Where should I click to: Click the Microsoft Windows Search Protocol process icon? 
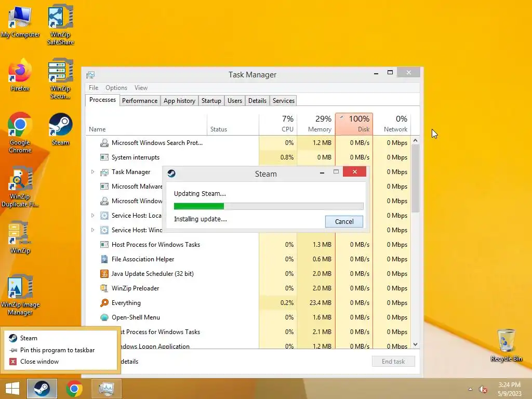point(104,143)
